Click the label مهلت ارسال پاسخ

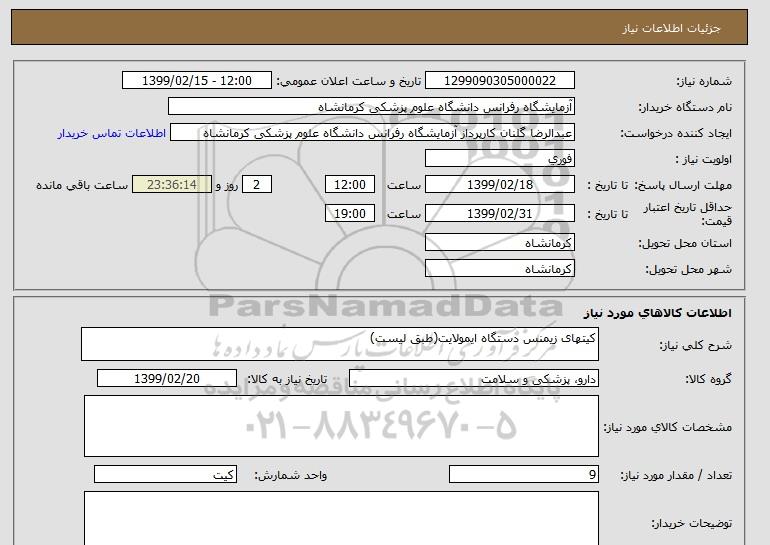click(x=683, y=185)
